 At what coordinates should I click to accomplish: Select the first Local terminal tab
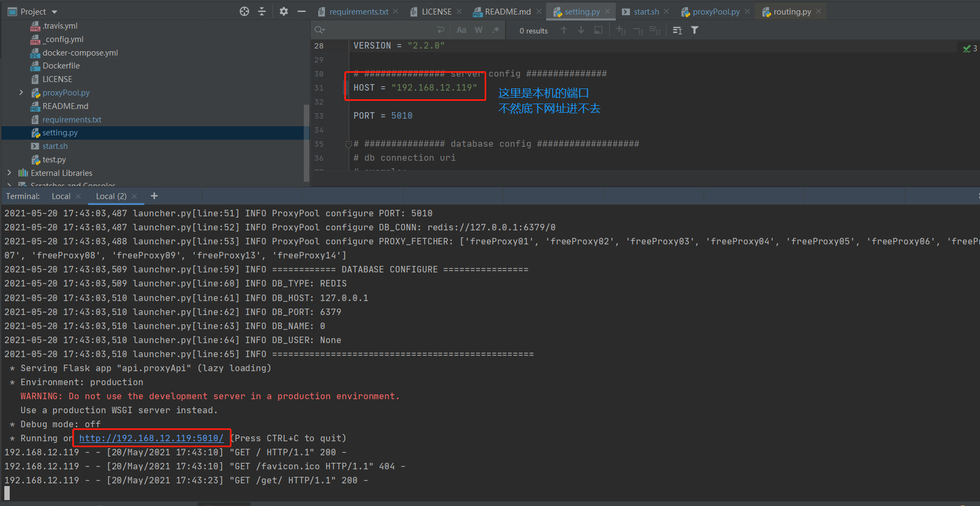60,196
